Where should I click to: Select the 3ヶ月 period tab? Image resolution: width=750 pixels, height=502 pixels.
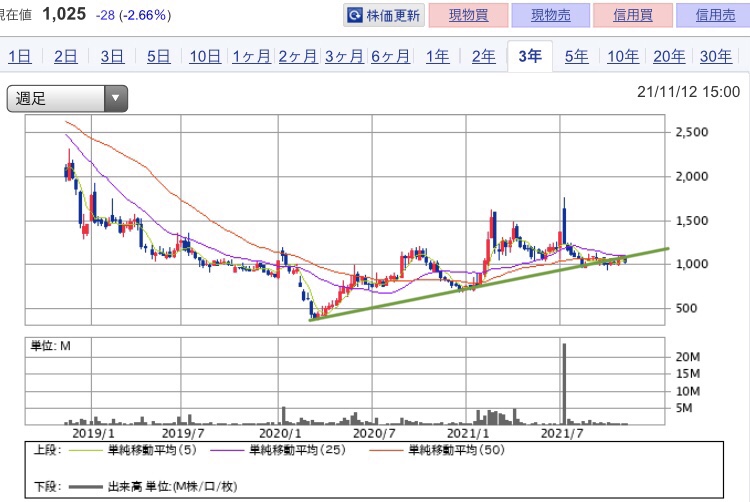pyautogui.click(x=344, y=56)
